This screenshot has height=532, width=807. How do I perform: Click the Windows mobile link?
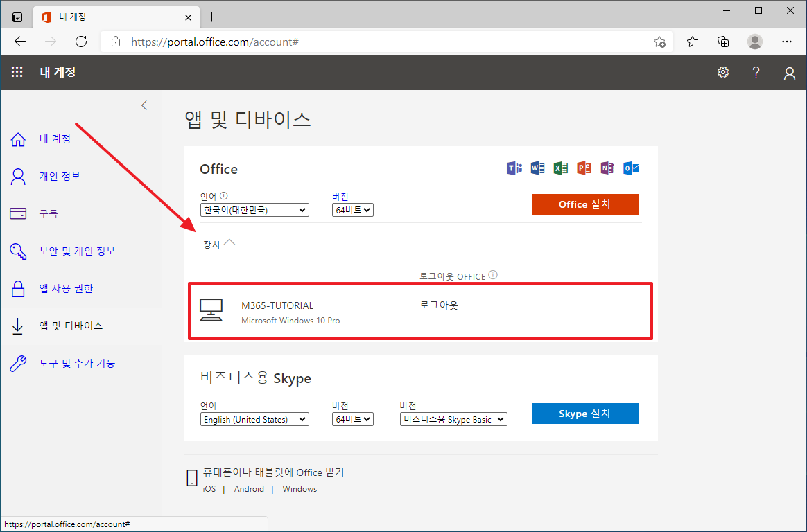click(300, 489)
